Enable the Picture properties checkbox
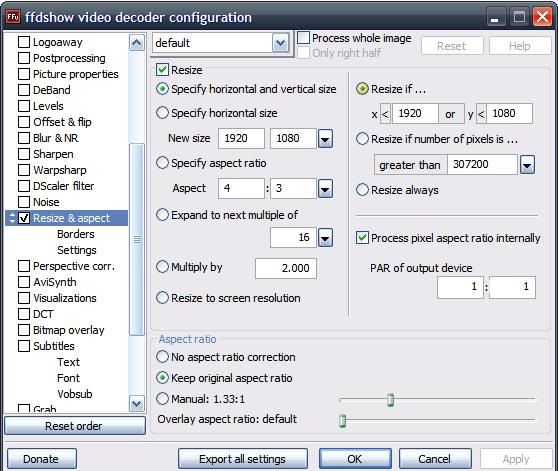 tap(24, 74)
